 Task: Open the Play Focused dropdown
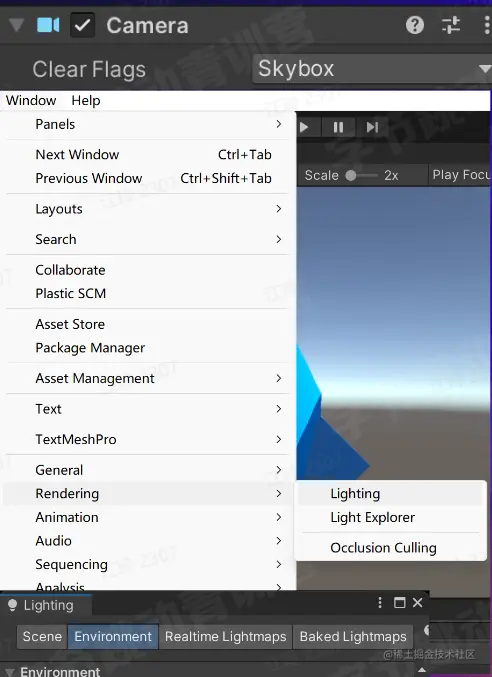[x=460, y=175]
